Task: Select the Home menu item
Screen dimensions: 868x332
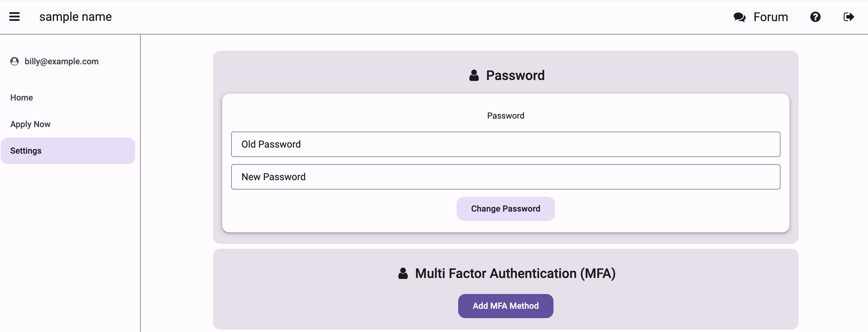Action: point(22,97)
